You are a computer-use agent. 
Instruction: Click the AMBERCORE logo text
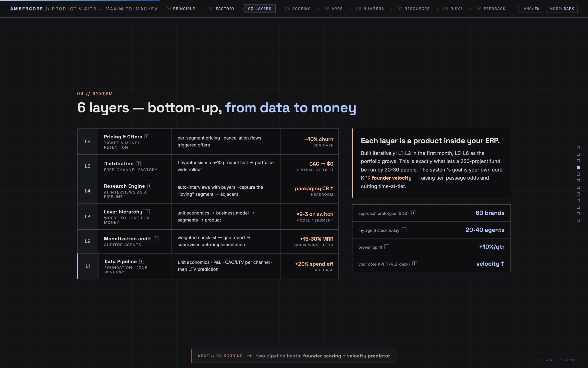click(27, 9)
